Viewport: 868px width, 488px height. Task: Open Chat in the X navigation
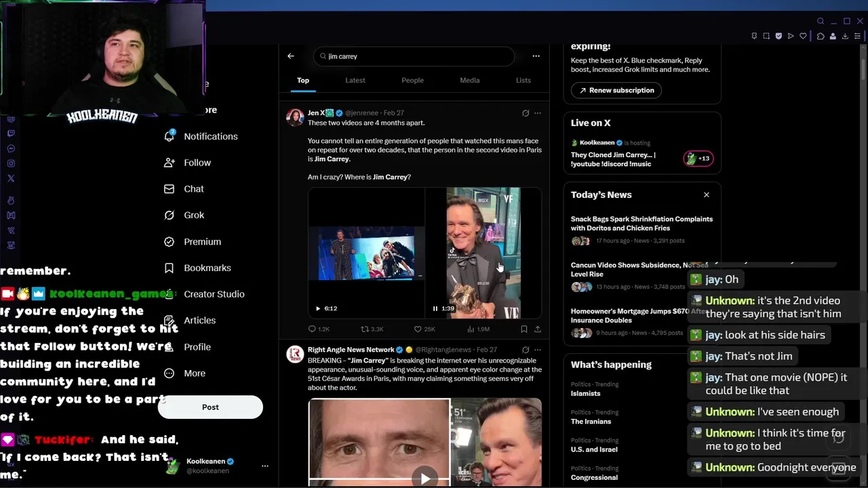point(184,189)
